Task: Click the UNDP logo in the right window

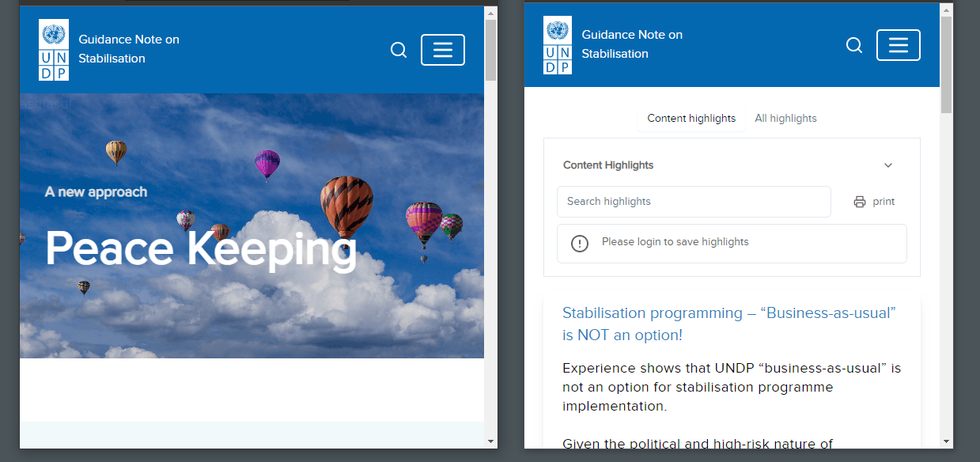Action: pyautogui.click(x=557, y=45)
